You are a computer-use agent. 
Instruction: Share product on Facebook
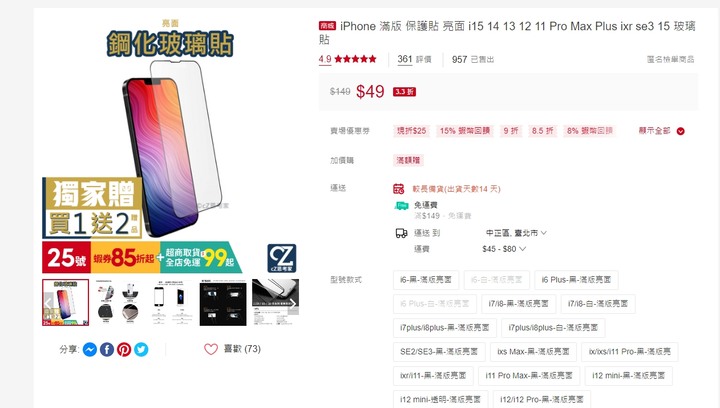(107, 350)
